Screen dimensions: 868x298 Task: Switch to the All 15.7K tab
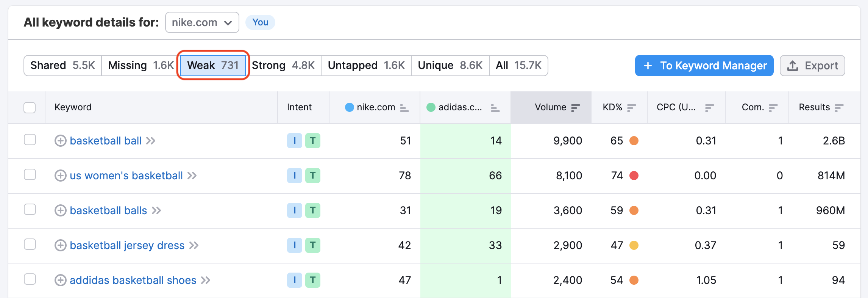pos(518,66)
